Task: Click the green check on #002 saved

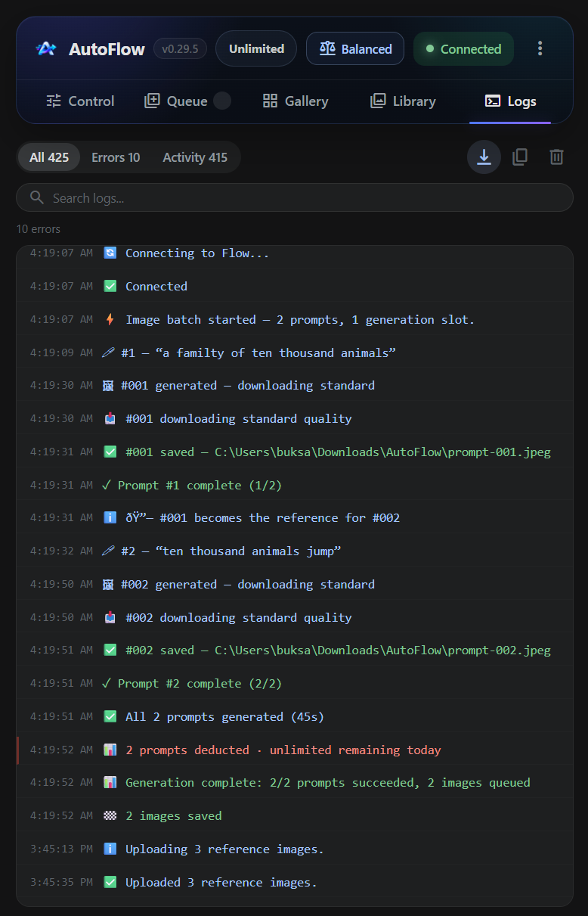Action: click(x=110, y=650)
